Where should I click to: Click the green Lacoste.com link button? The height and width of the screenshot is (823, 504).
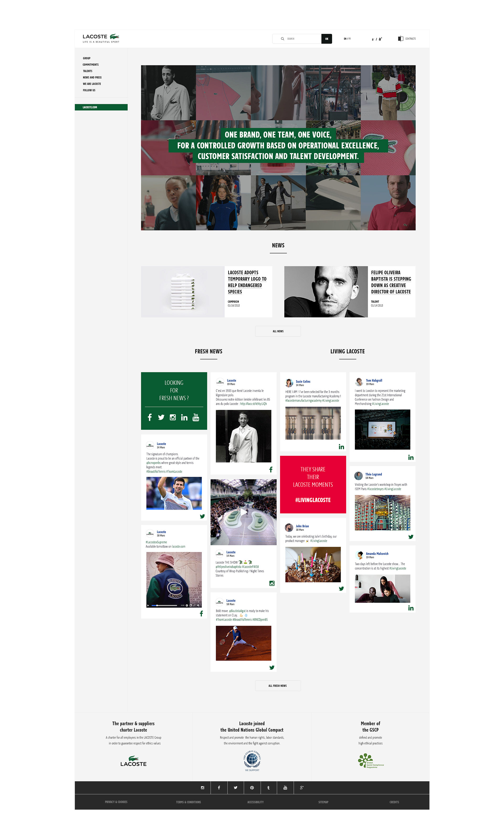[101, 107]
